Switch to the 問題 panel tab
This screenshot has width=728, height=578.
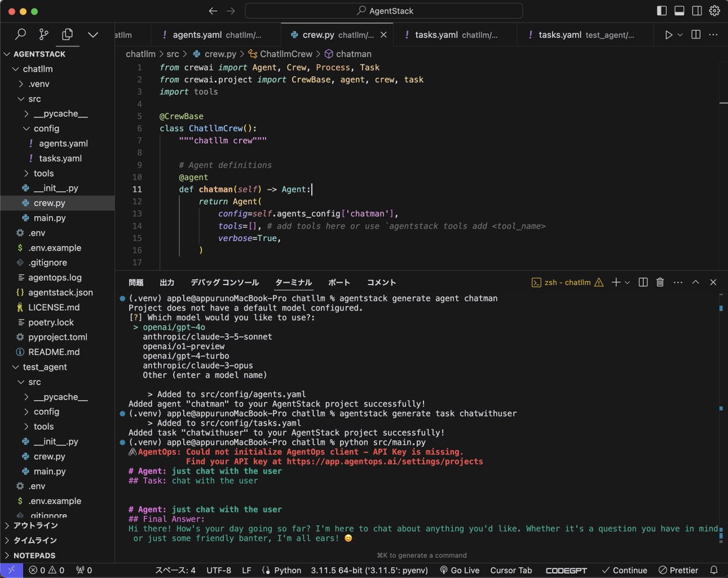(136, 282)
